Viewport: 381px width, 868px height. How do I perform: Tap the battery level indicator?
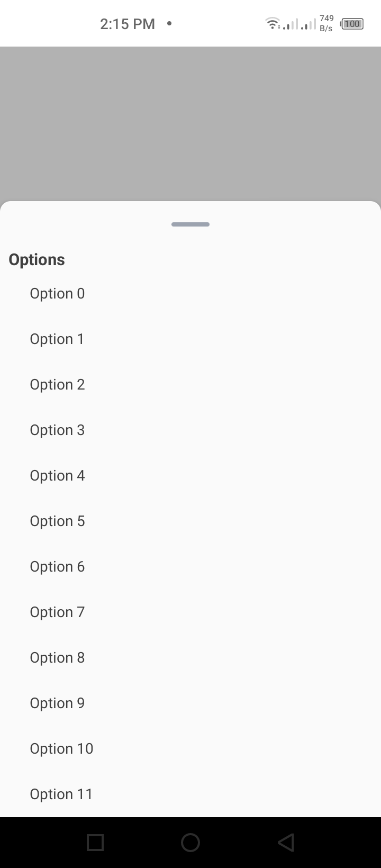point(351,24)
